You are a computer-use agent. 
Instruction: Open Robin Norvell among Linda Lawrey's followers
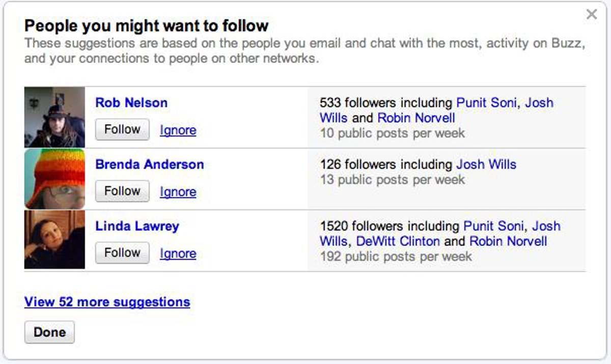click(x=508, y=241)
